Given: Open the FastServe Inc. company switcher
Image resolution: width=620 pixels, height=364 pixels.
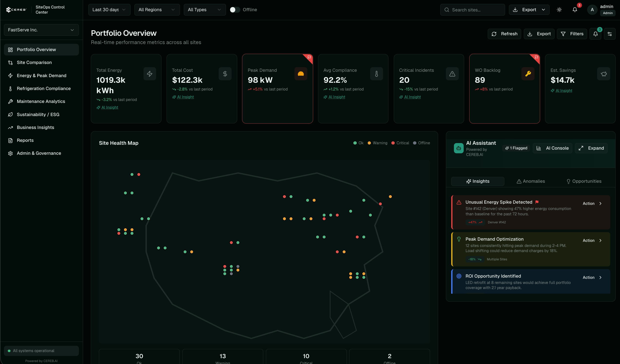Looking at the screenshot, I should (x=41, y=30).
